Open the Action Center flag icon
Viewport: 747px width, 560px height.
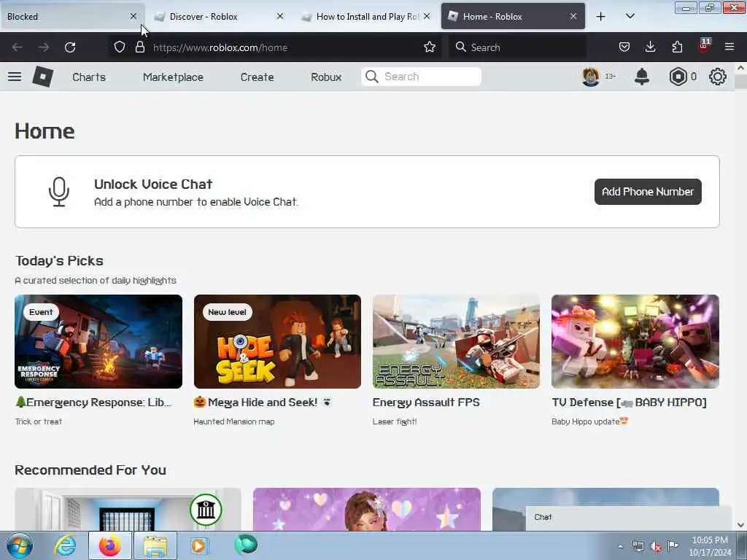(x=673, y=546)
